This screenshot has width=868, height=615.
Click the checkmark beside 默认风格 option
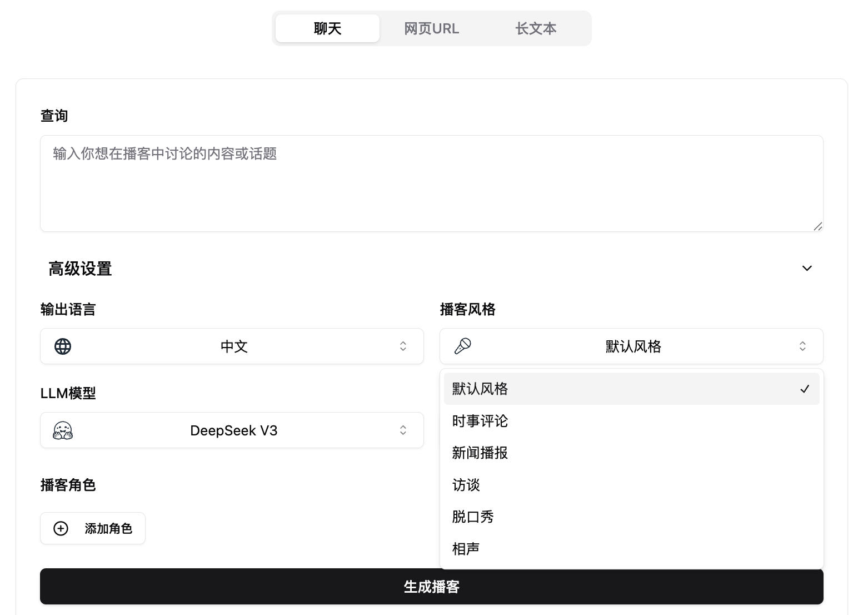point(804,389)
